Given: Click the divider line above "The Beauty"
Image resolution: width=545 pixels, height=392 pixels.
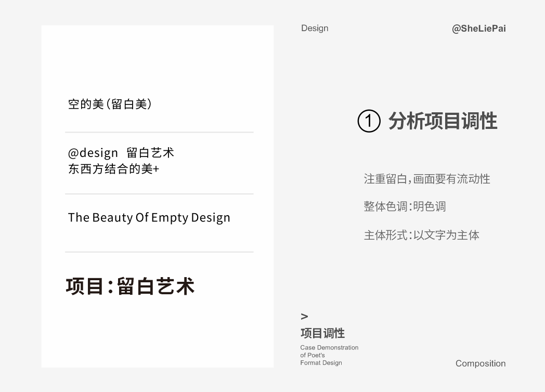Looking at the screenshot, I should (x=159, y=194).
